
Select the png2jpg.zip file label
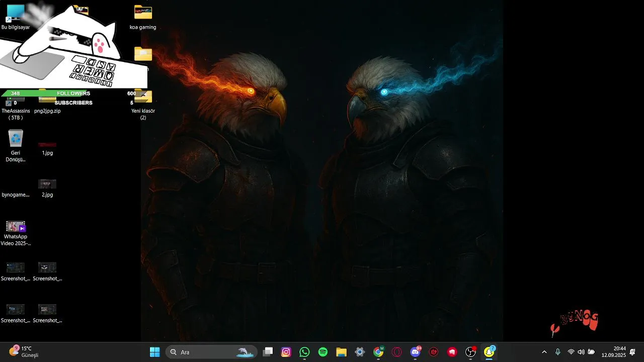click(x=47, y=111)
